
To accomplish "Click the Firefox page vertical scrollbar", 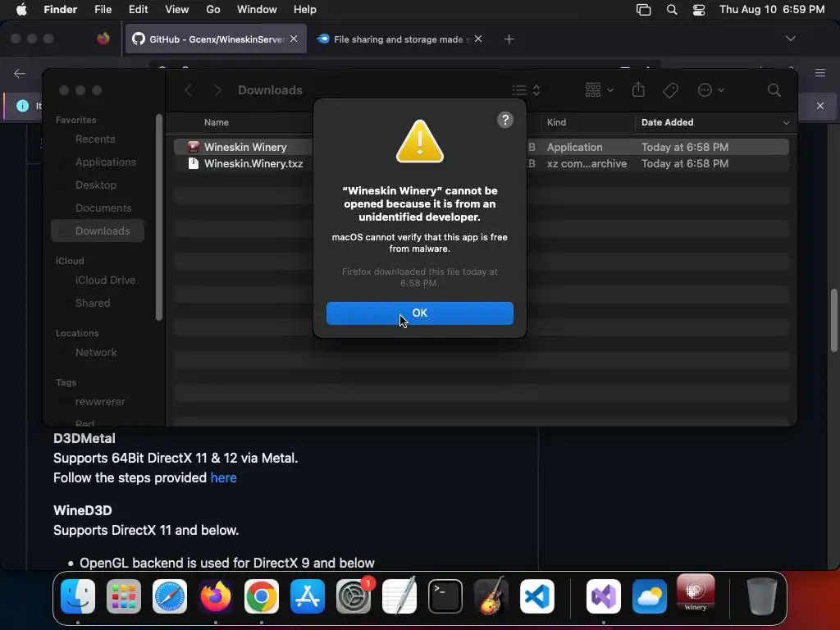I will [x=833, y=321].
